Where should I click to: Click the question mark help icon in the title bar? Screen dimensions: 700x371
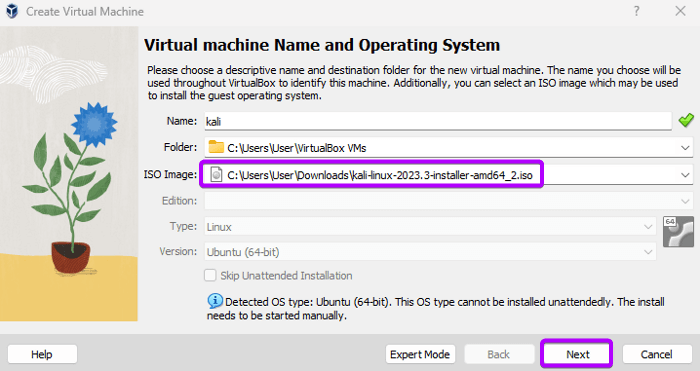(637, 11)
